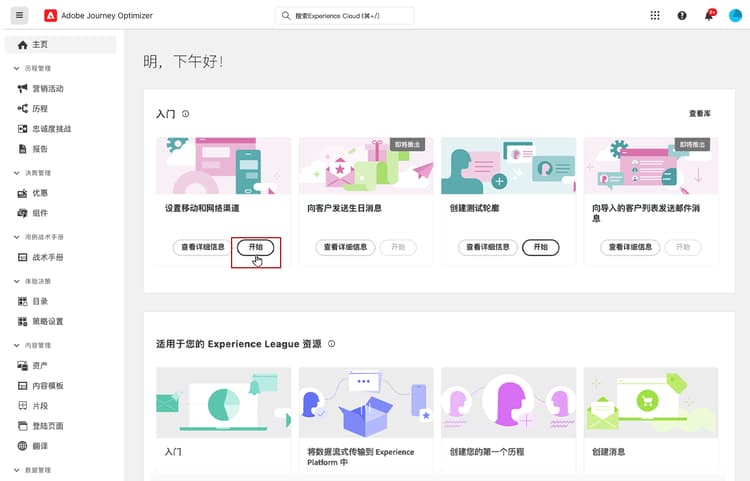Image resolution: width=750 pixels, height=481 pixels.
Task: Click 开始 on 向客户发送生日消息 card
Action: 398,247
